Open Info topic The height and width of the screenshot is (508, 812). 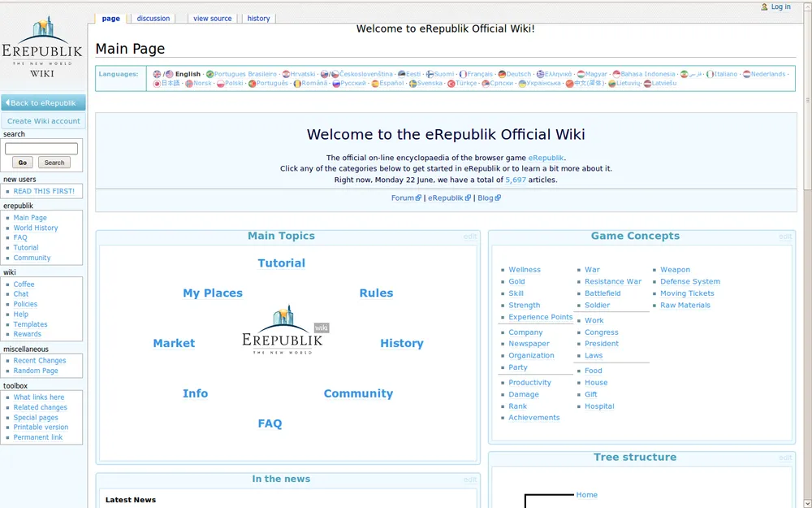click(195, 393)
